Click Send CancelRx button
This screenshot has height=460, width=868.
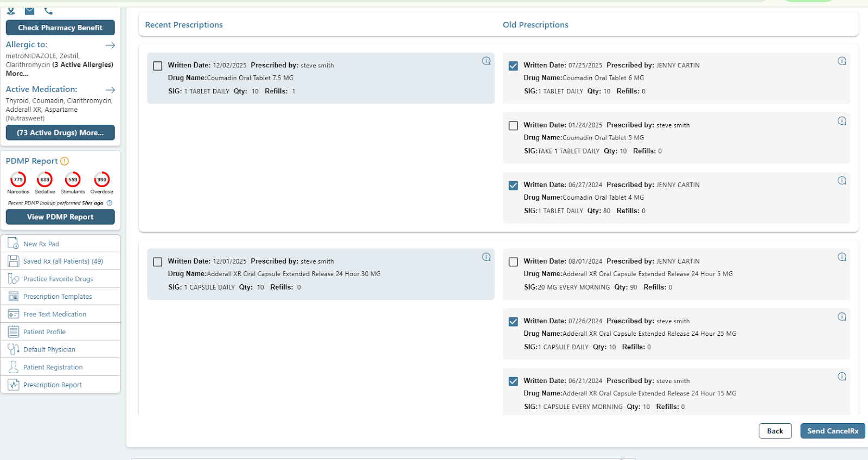pyautogui.click(x=832, y=431)
